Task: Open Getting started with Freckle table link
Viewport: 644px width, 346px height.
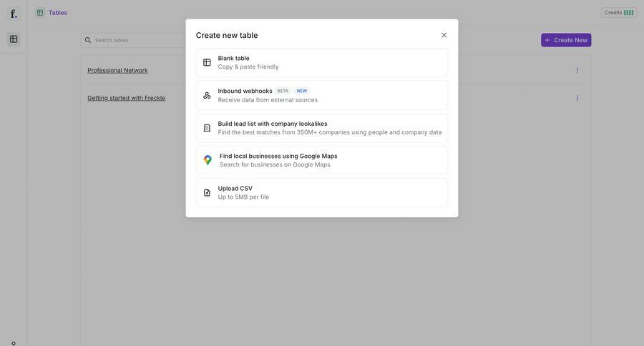Action: click(x=126, y=98)
